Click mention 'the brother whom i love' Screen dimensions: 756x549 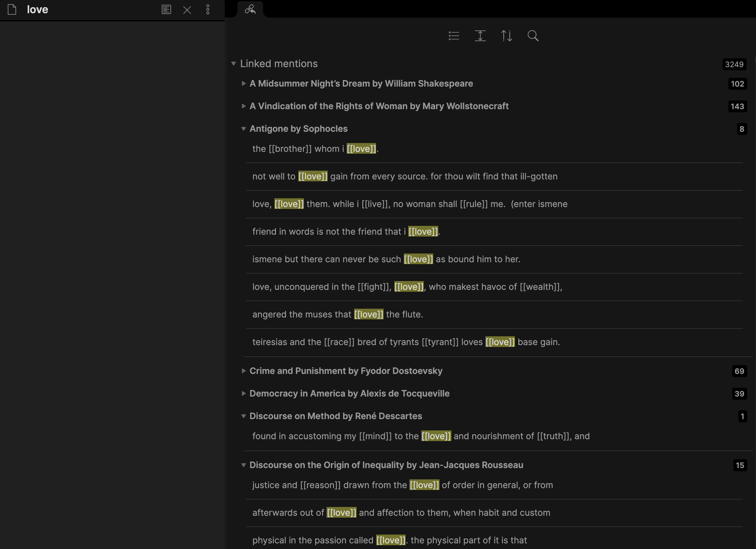pos(315,149)
